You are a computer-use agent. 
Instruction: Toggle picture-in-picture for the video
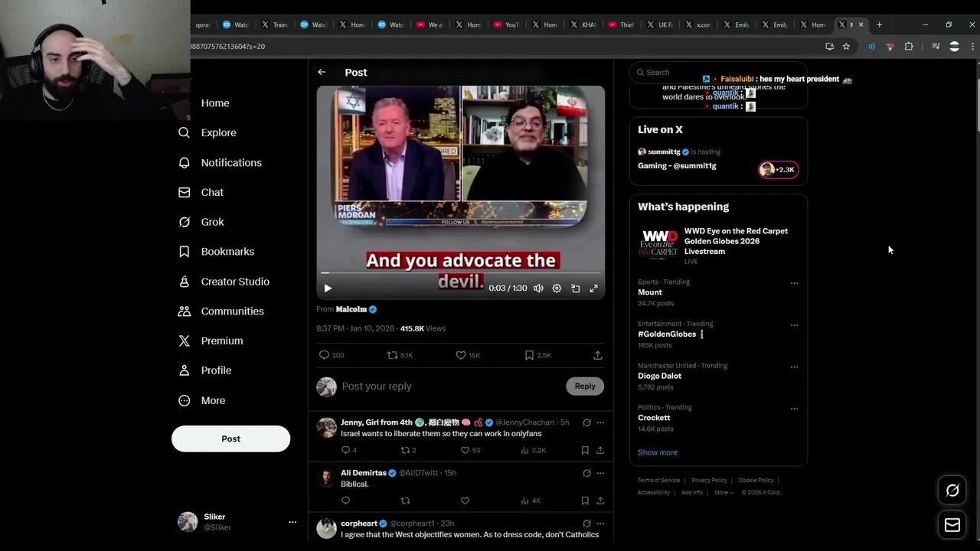(575, 289)
